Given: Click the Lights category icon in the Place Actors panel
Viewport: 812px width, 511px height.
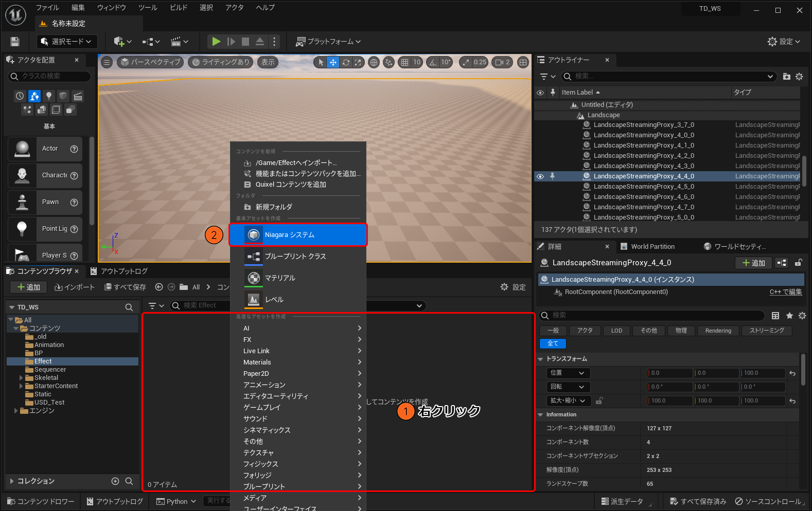Looking at the screenshot, I should 49,96.
